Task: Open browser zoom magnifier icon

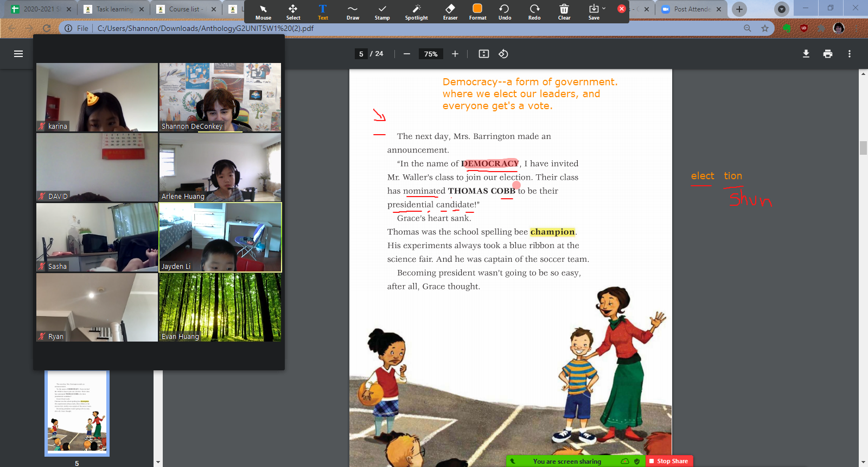Action: coord(748,28)
